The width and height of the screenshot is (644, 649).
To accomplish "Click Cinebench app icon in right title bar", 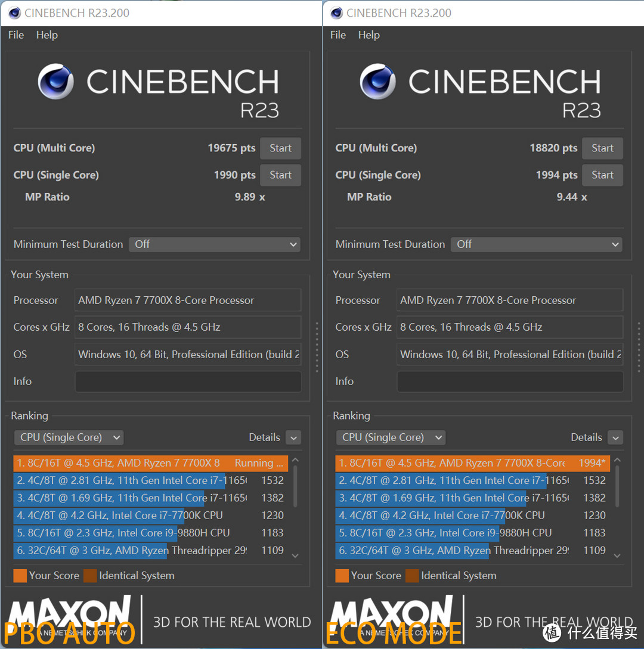I will click(x=336, y=13).
